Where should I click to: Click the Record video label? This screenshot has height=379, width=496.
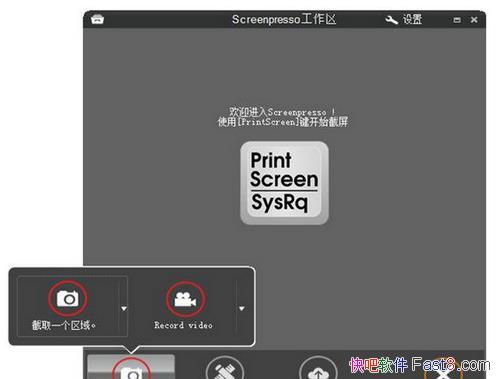click(x=183, y=325)
